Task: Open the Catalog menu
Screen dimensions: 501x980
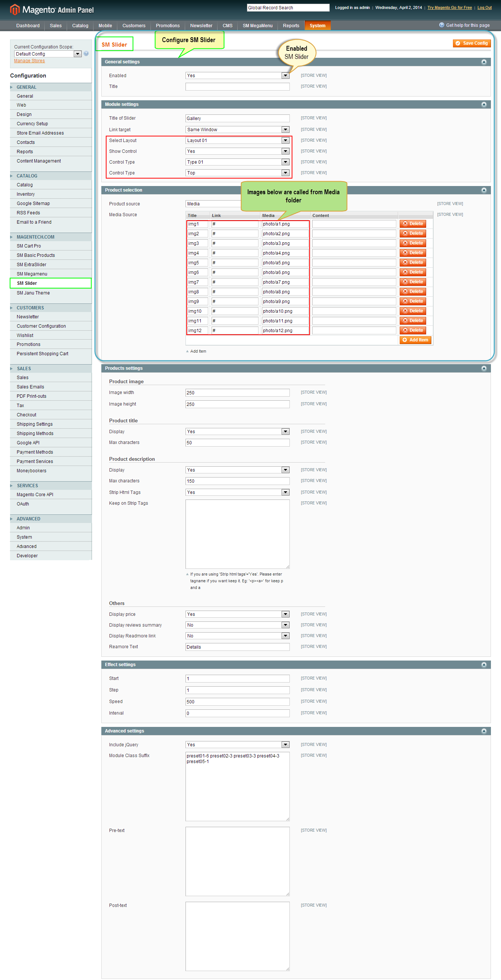Action: [80, 25]
